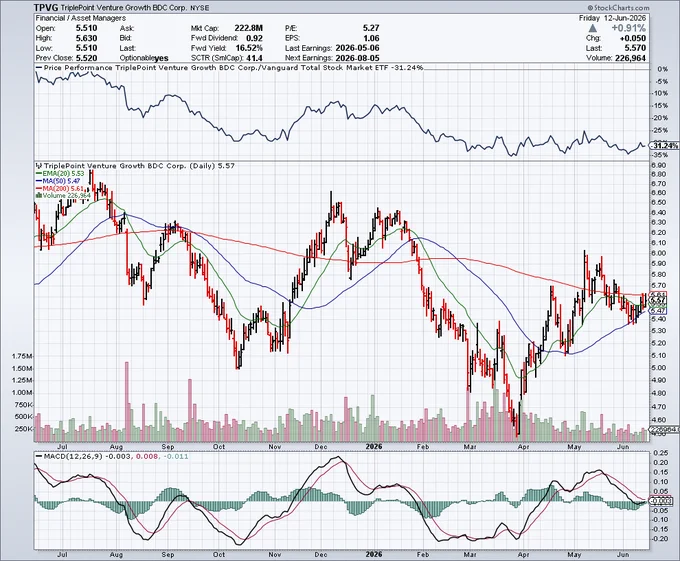
Task: Click the EMA(20) 5.53 legend entry
Action: click(60, 173)
